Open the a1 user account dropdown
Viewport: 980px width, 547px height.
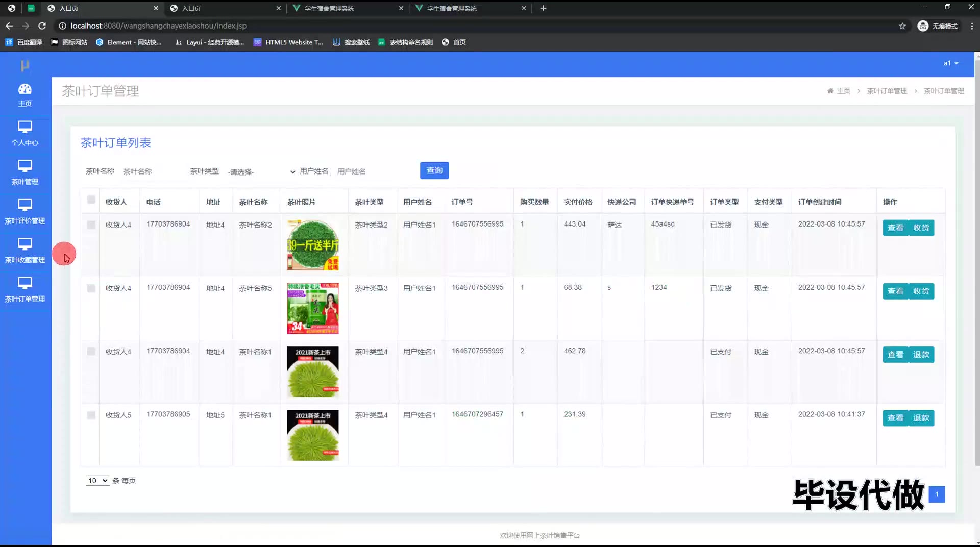tap(950, 63)
